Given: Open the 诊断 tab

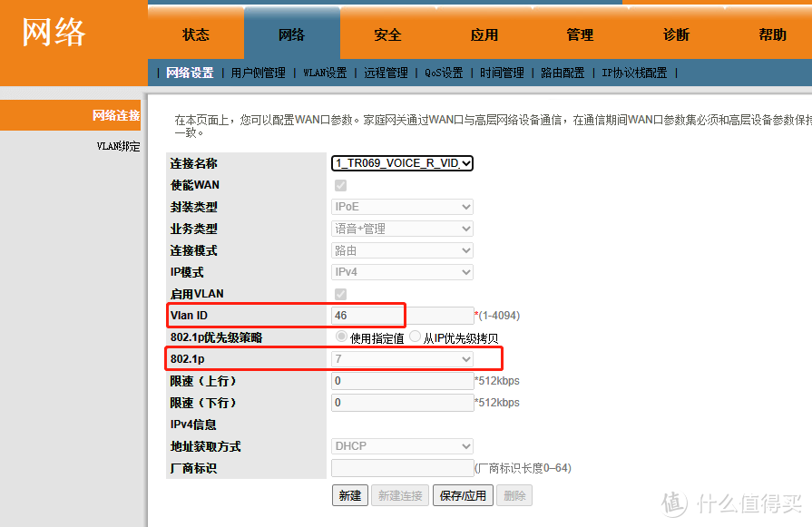Looking at the screenshot, I should tap(676, 34).
